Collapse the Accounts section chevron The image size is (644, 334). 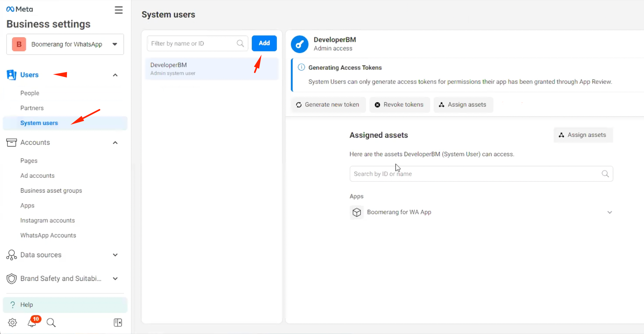coord(115,143)
